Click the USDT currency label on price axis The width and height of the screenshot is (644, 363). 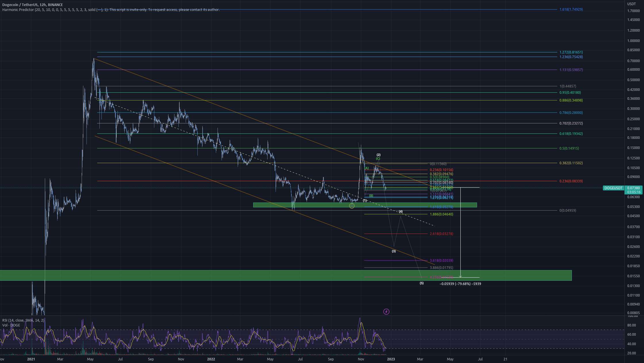631,4
